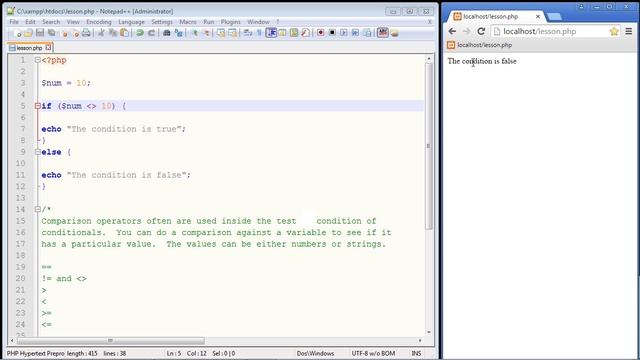Collapse the if block fold marker
The height and width of the screenshot is (360, 640).
tap(38, 106)
